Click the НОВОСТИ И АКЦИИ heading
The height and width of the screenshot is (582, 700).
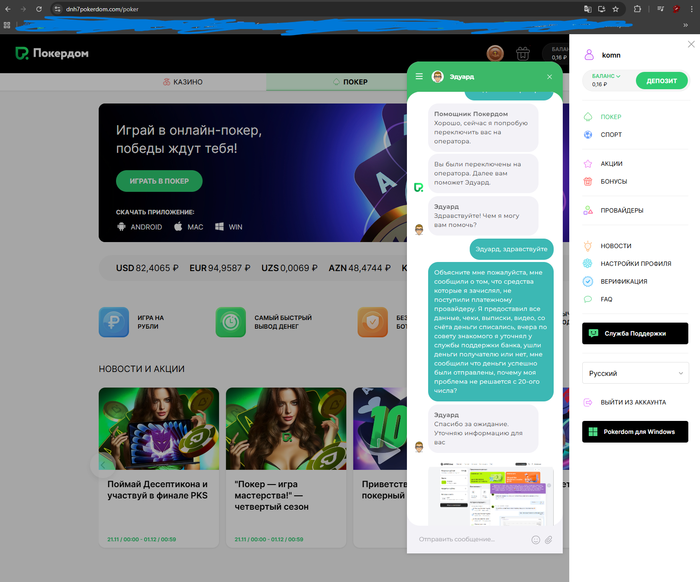click(x=142, y=369)
